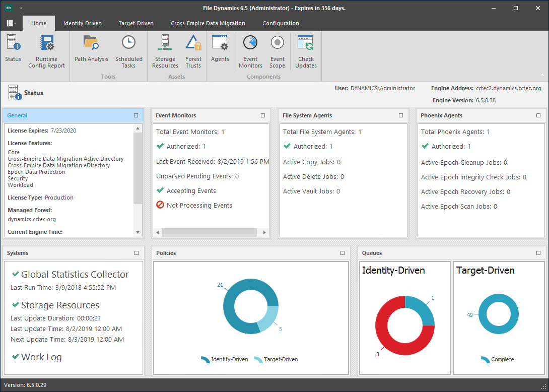Maximize the Policies panel

point(342,253)
